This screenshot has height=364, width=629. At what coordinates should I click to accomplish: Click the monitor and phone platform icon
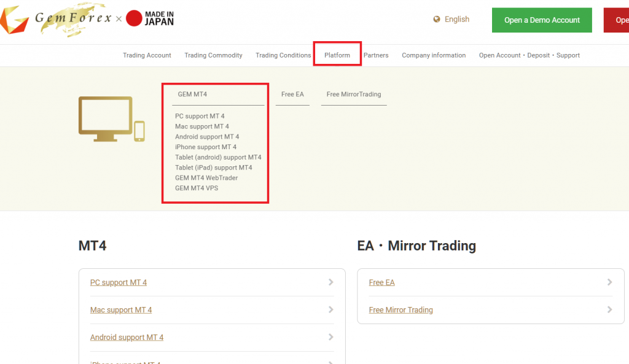click(x=112, y=119)
